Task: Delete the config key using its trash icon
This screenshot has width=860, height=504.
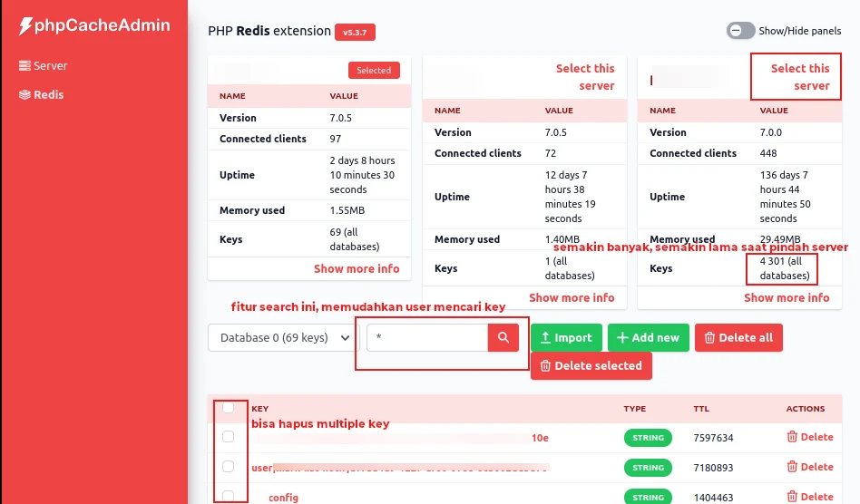Action: pyautogui.click(x=792, y=497)
